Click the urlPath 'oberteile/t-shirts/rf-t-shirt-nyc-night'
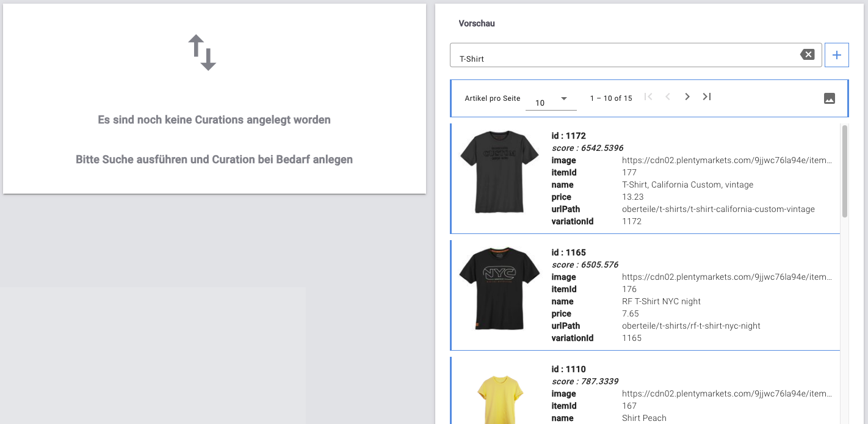The image size is (868, 424). click(x=691, y=326)
